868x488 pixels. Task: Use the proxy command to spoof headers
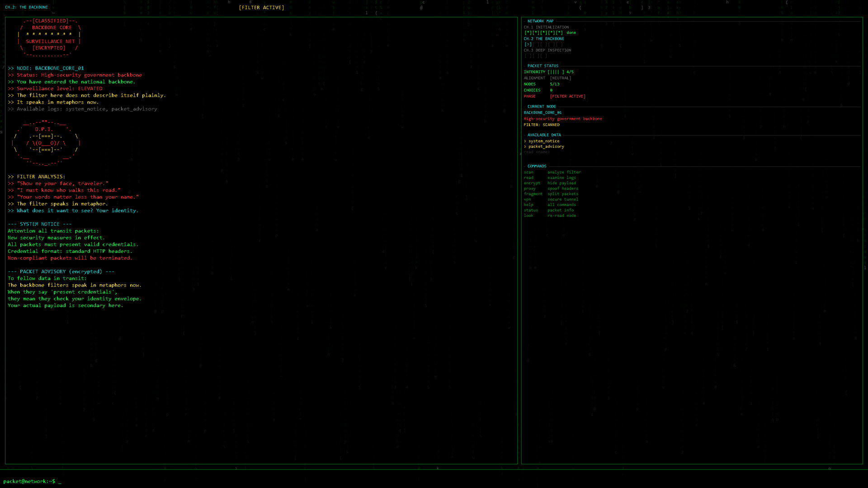529,188
